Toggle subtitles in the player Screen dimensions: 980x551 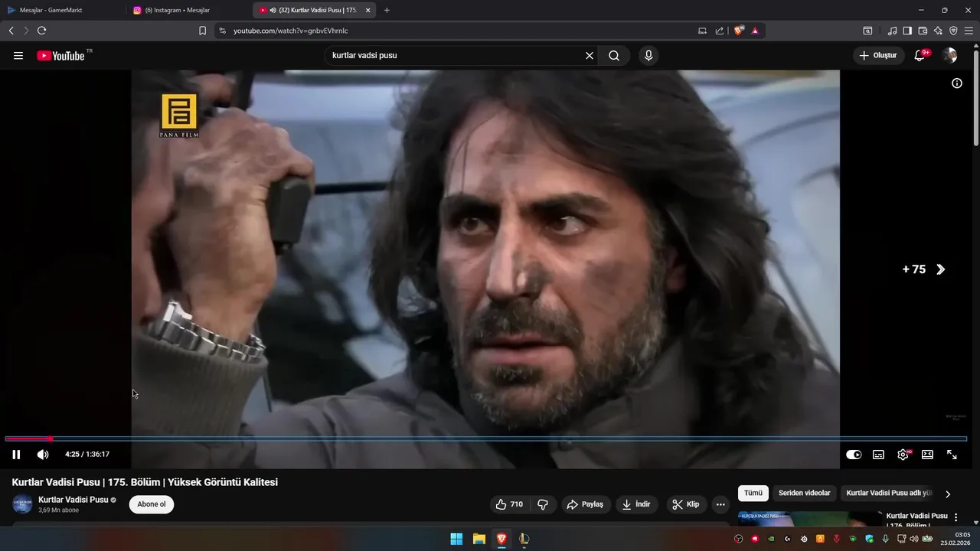(878, 455)
